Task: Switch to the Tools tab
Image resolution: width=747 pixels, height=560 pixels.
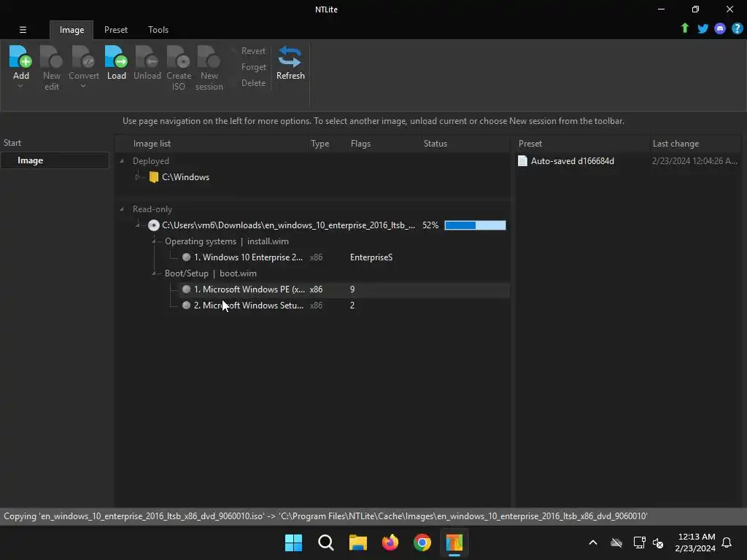Action: click(158, 29)
